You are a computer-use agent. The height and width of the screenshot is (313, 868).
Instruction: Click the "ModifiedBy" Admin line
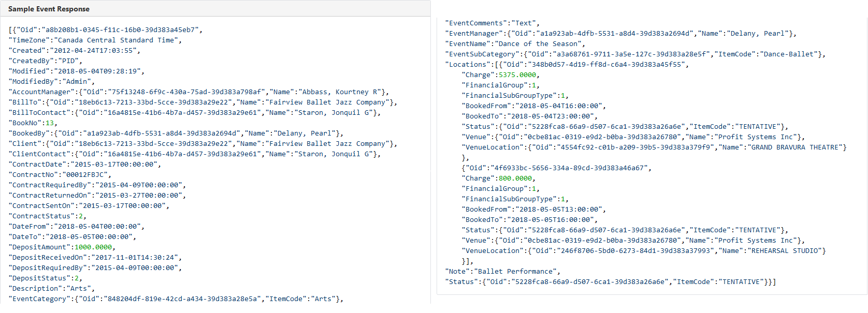point(51,82)
